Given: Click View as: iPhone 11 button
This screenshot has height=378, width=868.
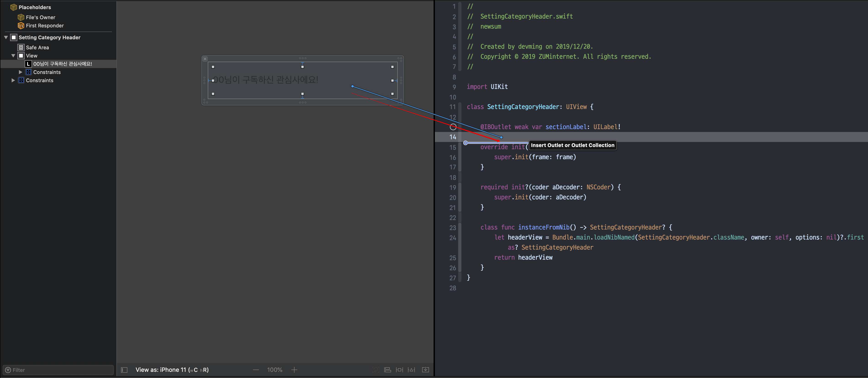Looking at the screenshot, I should [172, 370].
